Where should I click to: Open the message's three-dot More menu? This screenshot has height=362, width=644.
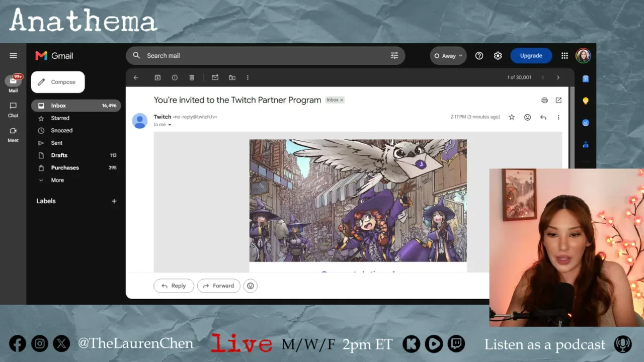558,117
